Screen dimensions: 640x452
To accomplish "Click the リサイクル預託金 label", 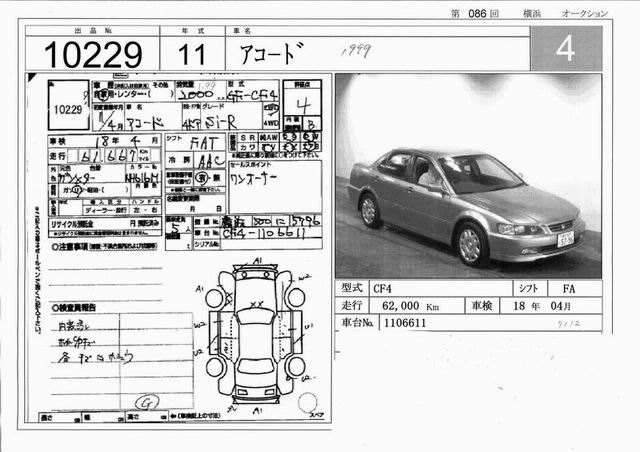I will [x=72, y=224].
